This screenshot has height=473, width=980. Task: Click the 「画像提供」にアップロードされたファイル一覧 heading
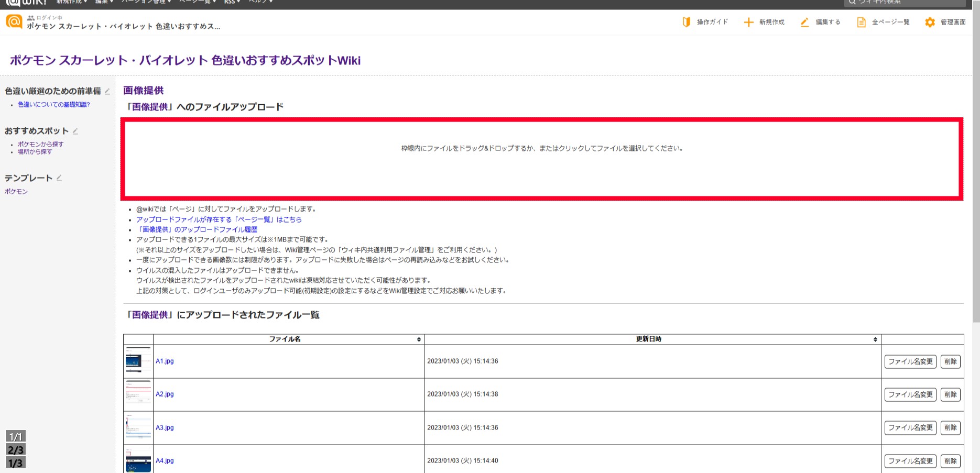pyautogui.click(x=222, y=315)
